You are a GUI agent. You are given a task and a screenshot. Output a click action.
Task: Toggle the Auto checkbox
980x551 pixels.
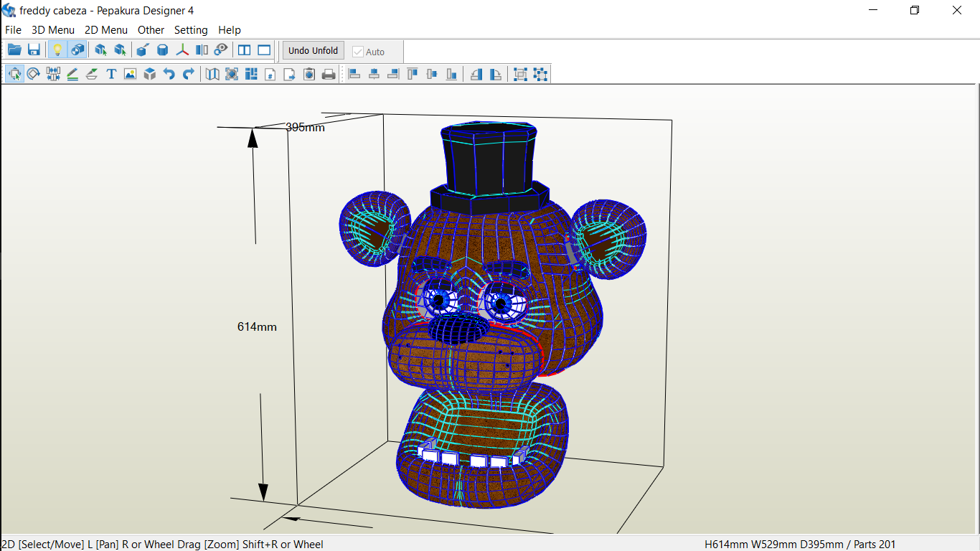tap(358, 52)
